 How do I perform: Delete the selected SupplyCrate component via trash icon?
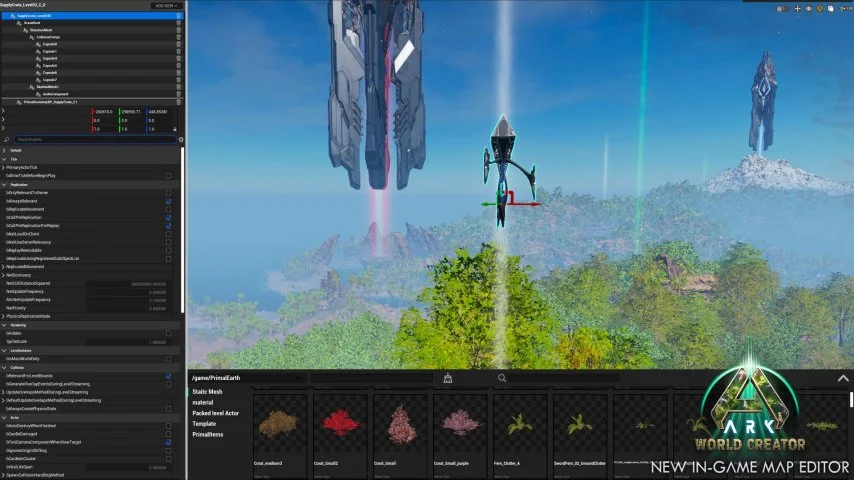(x=179, y=16)
